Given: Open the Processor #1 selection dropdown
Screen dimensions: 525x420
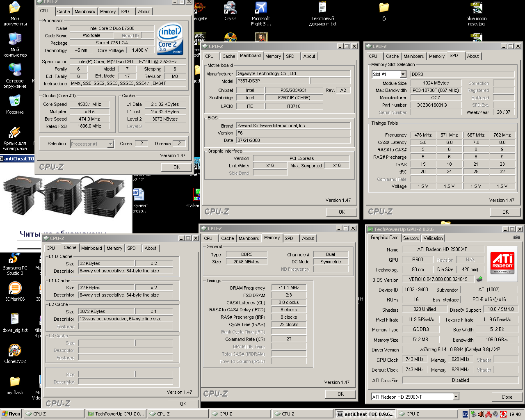Looking at the screenshot, I should click(x=110, y=144).
